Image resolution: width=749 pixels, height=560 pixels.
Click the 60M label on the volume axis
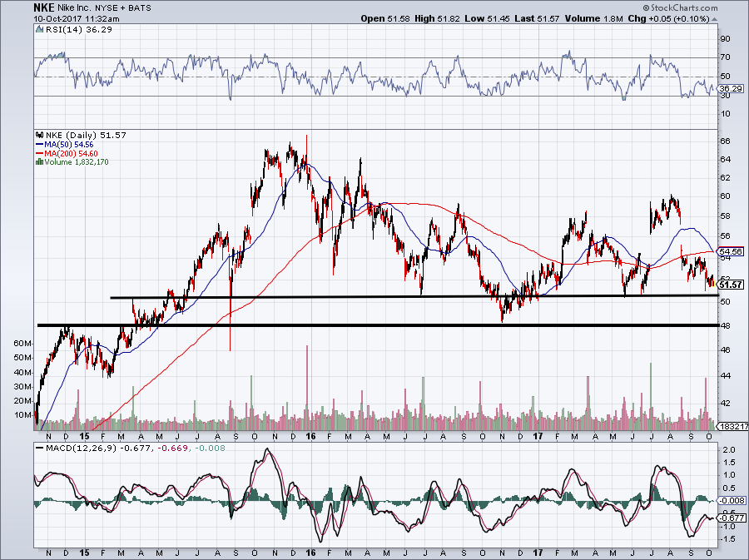tap(23, 344)
